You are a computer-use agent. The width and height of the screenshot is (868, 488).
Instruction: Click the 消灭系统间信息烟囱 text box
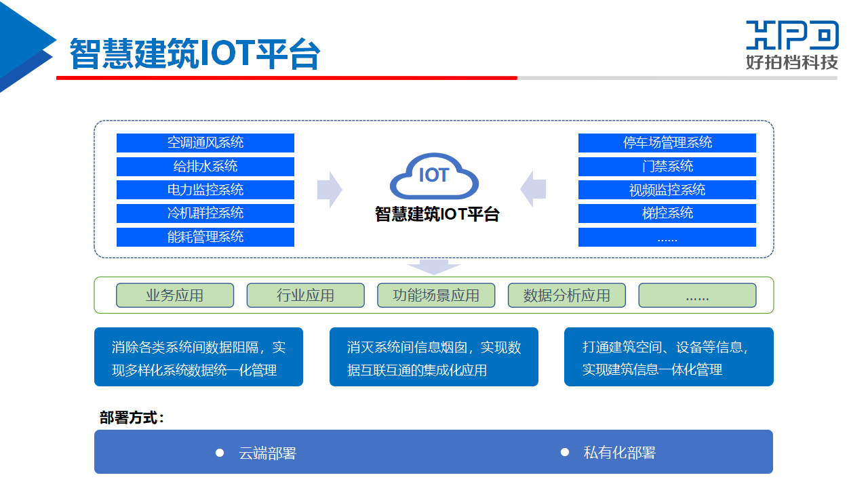pos(434,357)
